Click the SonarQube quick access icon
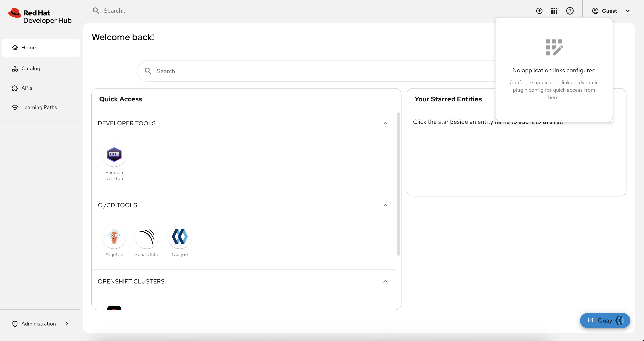 pyautogui.click(x=147, y=236)
